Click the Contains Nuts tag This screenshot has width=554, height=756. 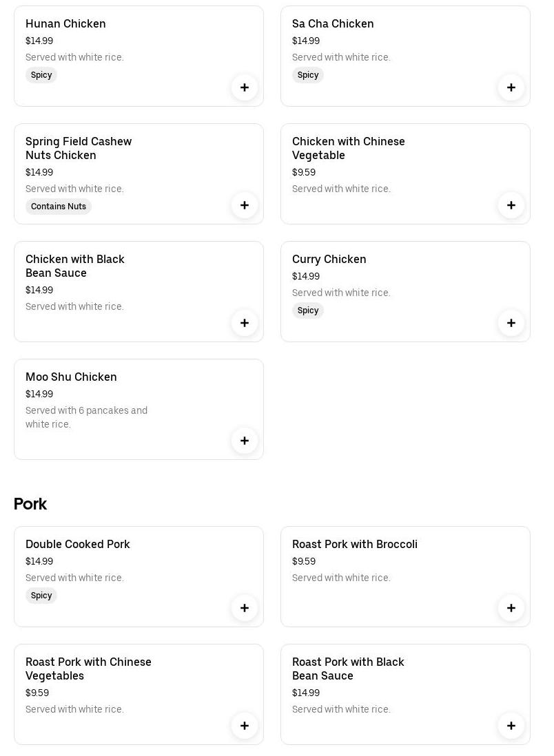coord(59,207)
